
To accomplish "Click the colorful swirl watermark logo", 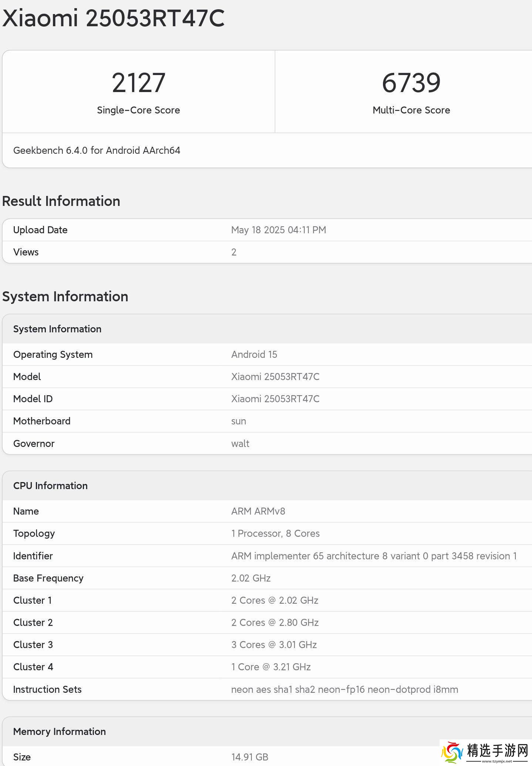I will pos(452,753).
